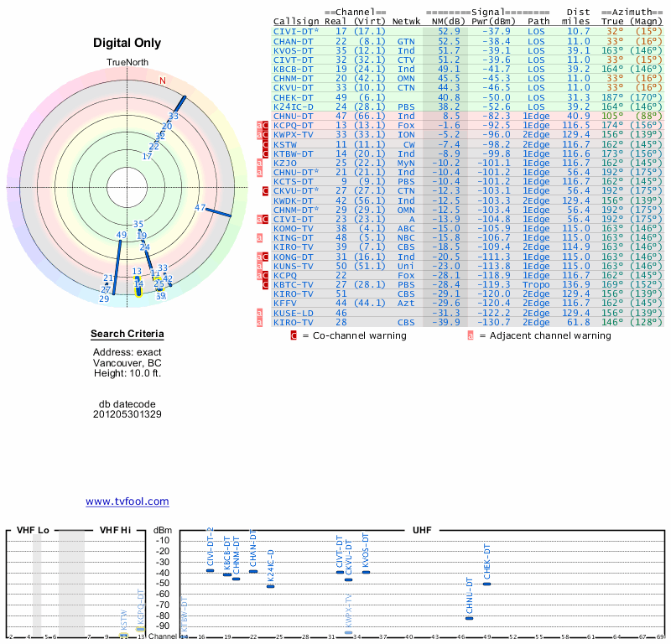Click the KOMO-TV callsign entry
This screenshot has width=671, height=644.
tap(293, 228)
